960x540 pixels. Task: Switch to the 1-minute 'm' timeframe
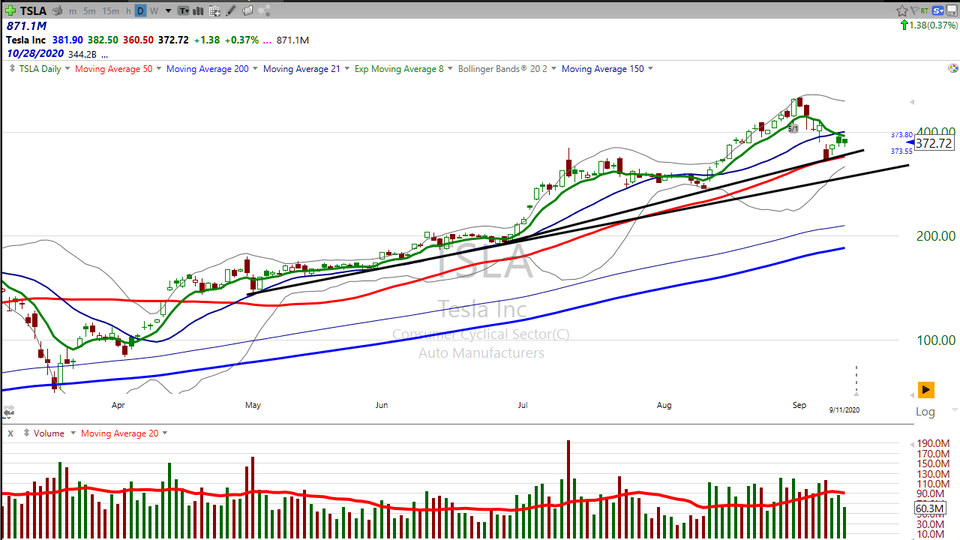tap(73, 11)
